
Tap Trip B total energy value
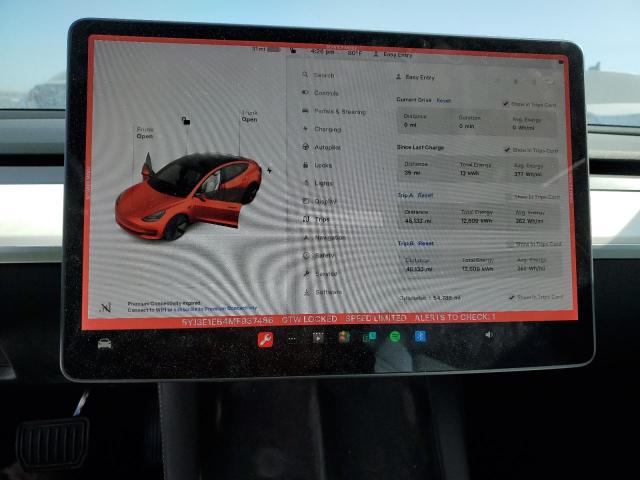pyautogui.click(x=478, y=269)
